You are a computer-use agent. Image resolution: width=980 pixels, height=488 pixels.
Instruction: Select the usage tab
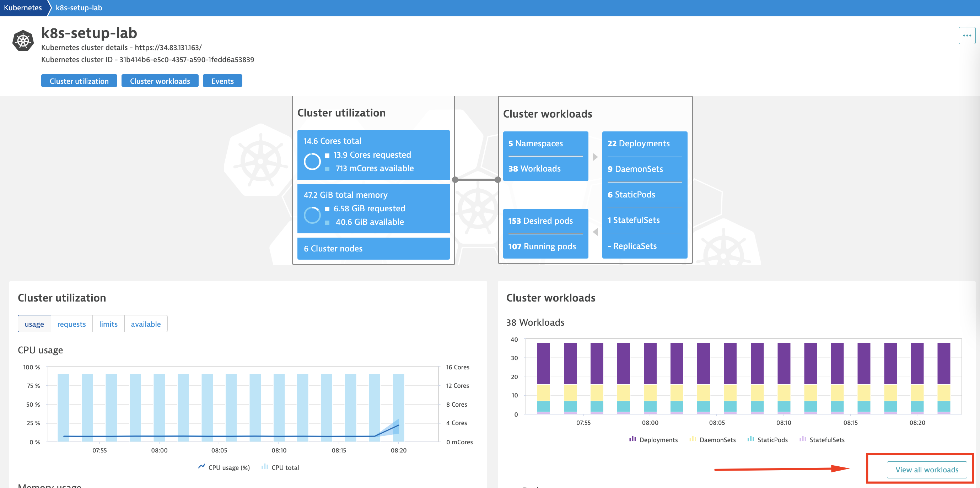(x=34, y=324)
